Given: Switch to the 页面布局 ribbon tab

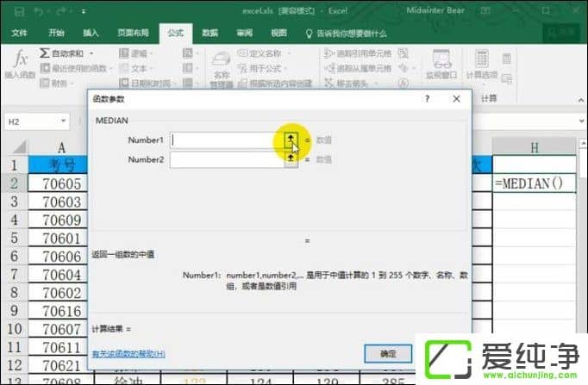Looking at the screenshot, I should point(133,33).
